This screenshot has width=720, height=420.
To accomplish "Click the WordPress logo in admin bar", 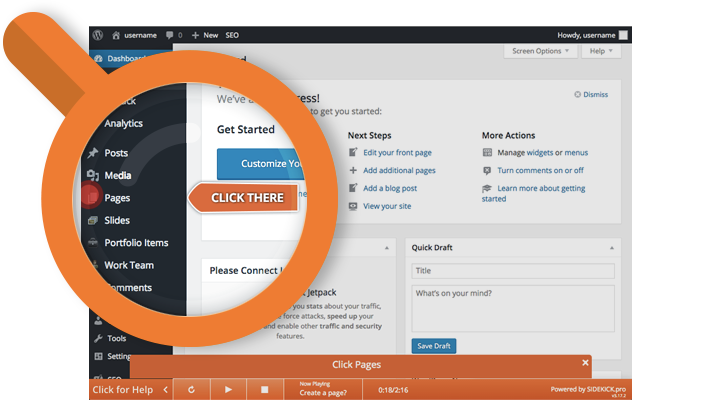I will 98,34.
